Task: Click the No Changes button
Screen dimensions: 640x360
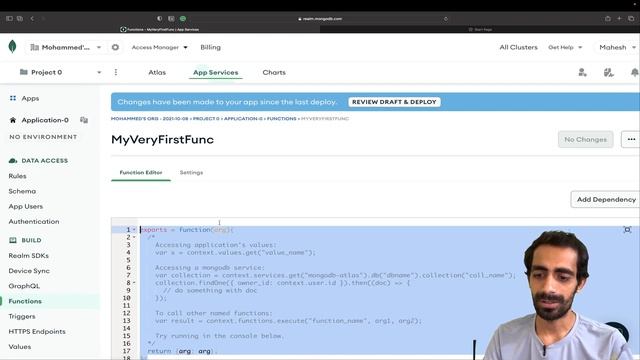Action: click(585, 139)
